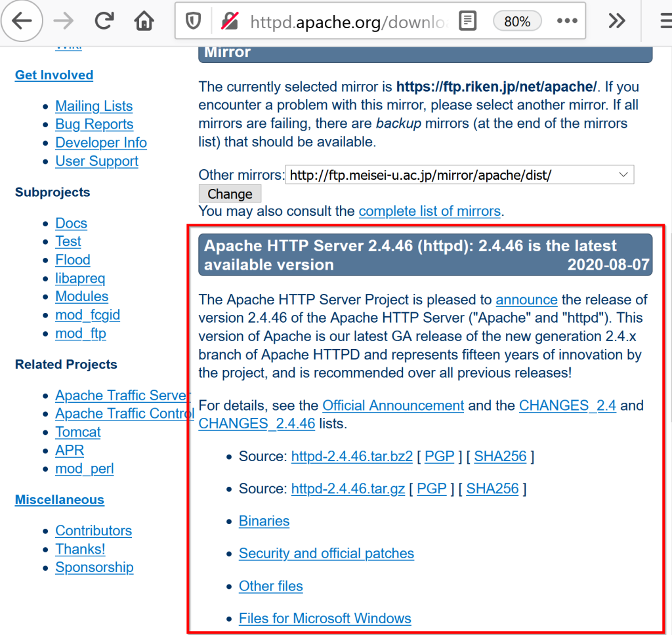
Task: Open the Mailing Lists sidebar link
Action: pos(94,106)
